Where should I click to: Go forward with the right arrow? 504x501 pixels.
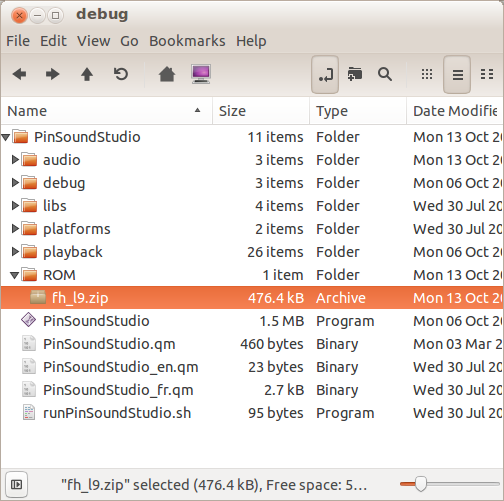tap(52, 74)
